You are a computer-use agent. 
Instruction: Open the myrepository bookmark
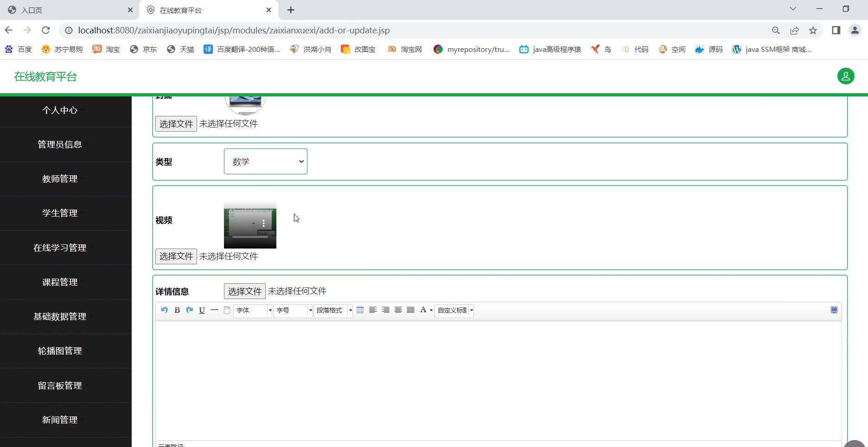click(472, 49)
